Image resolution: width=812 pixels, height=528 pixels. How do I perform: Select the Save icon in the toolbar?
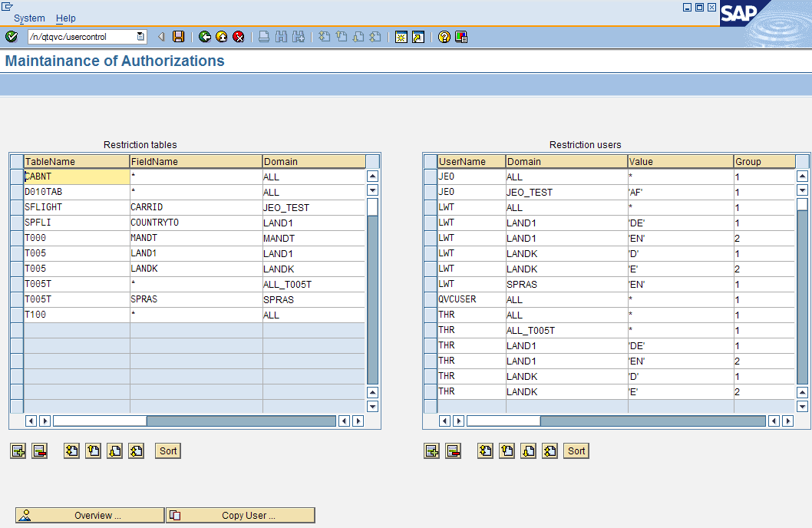tap(179, 36)
